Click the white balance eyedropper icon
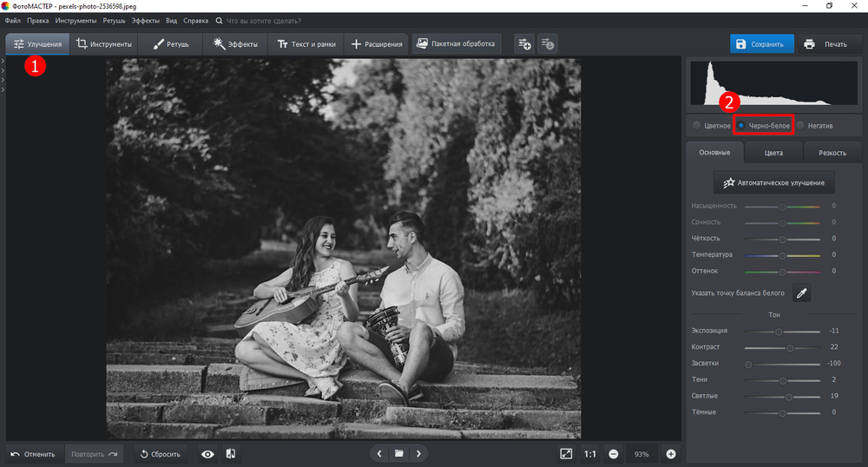868x467 pixels. click(x=801, y=293)
